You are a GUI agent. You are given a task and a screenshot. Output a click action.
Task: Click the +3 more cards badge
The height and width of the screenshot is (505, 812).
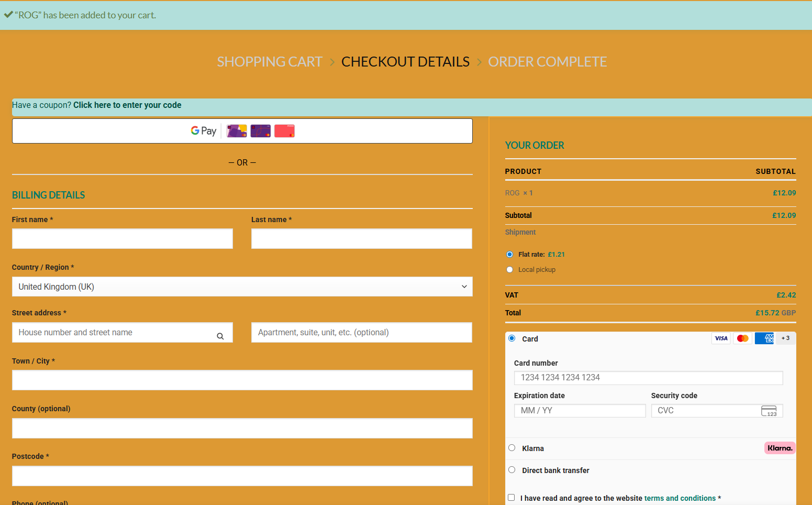pyautogui.click(x=785, y=338)
